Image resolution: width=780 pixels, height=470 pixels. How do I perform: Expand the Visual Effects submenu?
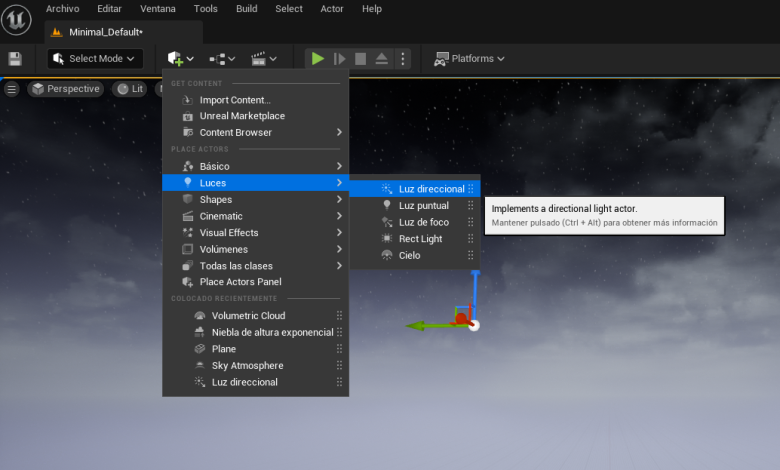(256, 233)
